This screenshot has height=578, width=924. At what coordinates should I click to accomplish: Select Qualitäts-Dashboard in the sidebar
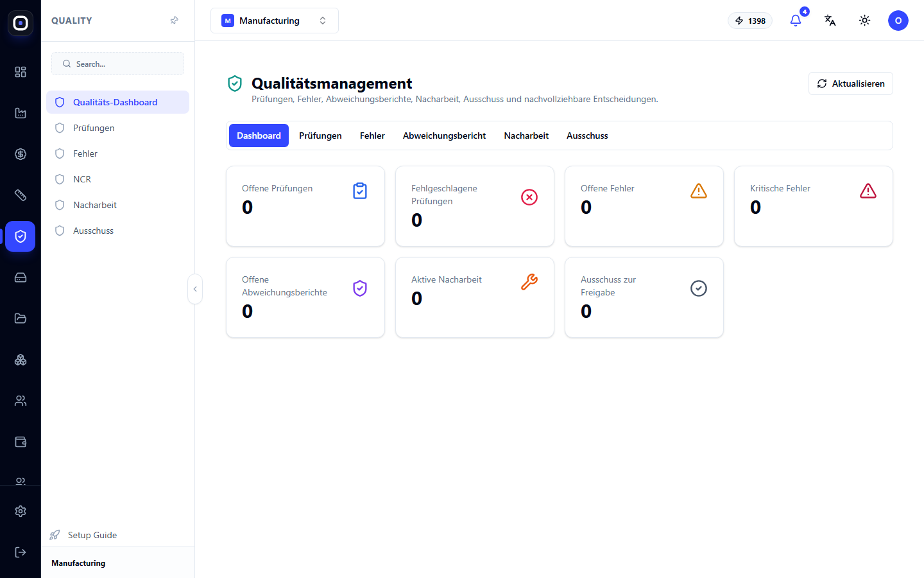(117, 102)
